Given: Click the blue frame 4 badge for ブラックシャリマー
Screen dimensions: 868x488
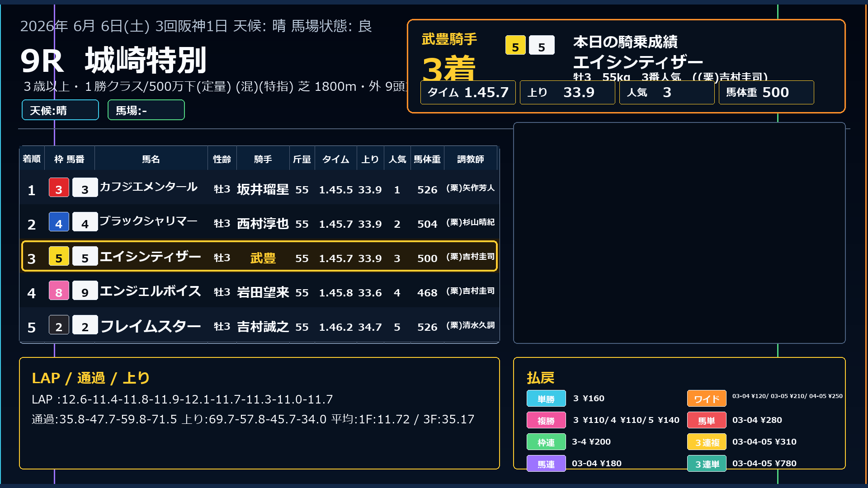Looking at the screenshot, I should 59,222.
